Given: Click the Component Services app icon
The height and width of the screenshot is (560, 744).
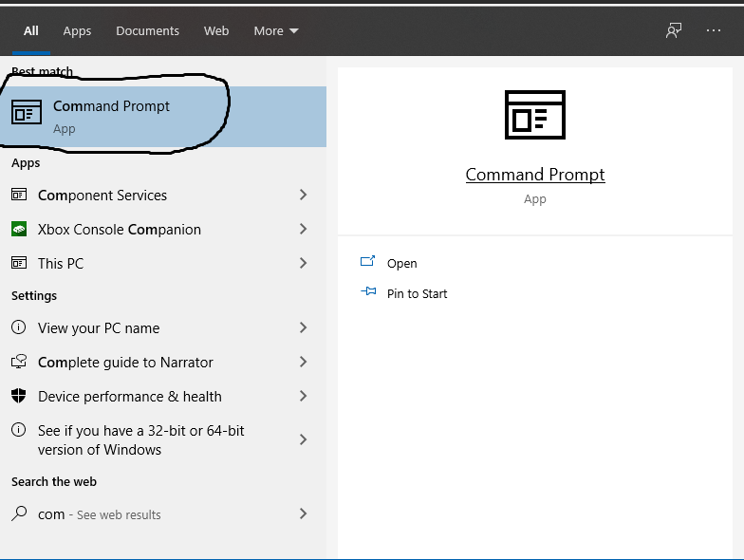Looking at the screenshot, I should click(19, 195).
